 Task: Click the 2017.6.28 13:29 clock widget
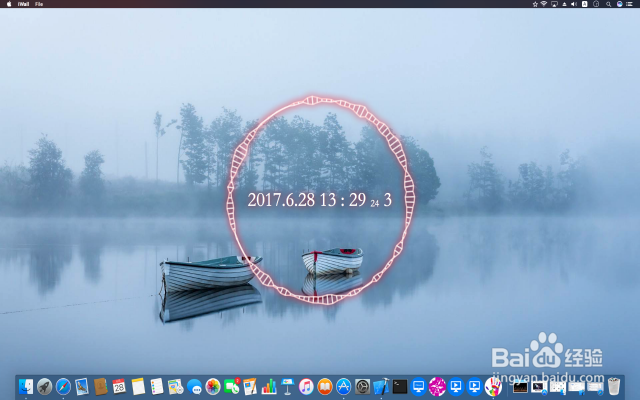[x=320, y=200]
